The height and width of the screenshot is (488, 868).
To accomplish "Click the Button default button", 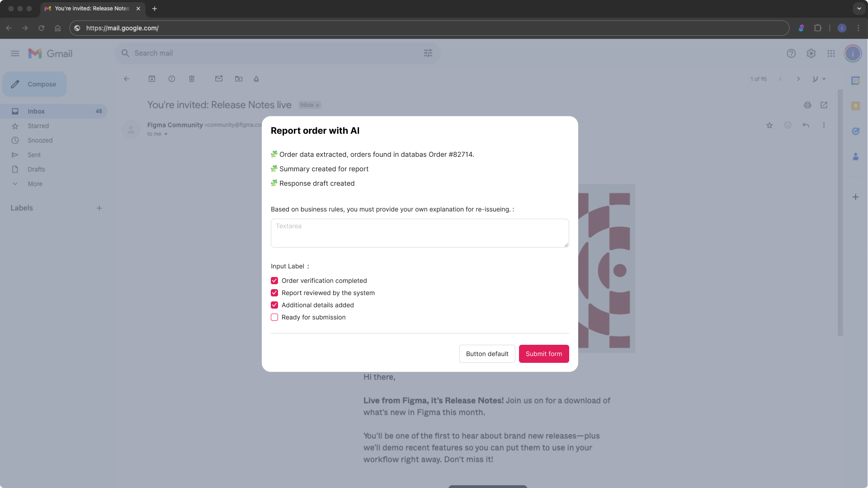I will tap(487, 354).
